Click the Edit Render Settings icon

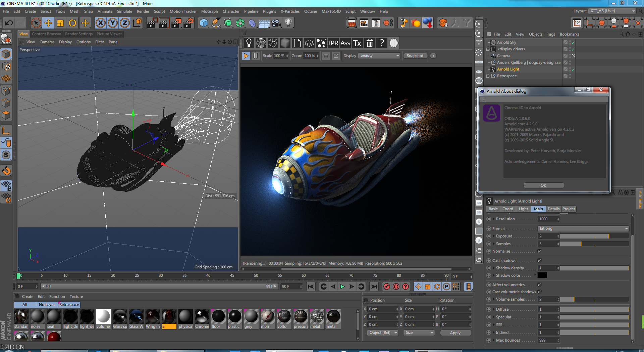pos(189,23)
